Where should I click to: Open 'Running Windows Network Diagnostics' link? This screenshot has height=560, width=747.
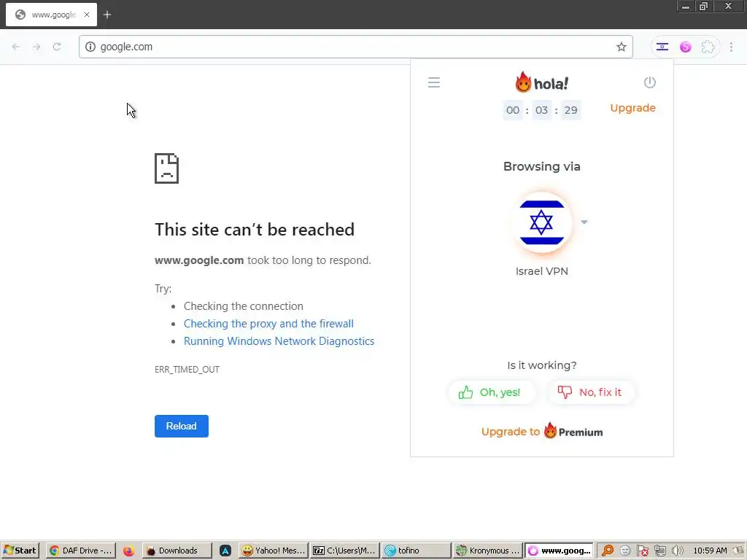click(x=279, y=341)
